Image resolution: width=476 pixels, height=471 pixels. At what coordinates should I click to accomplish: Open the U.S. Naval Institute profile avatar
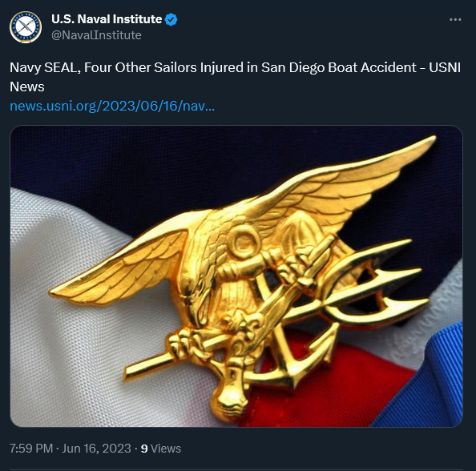point(26,27)
